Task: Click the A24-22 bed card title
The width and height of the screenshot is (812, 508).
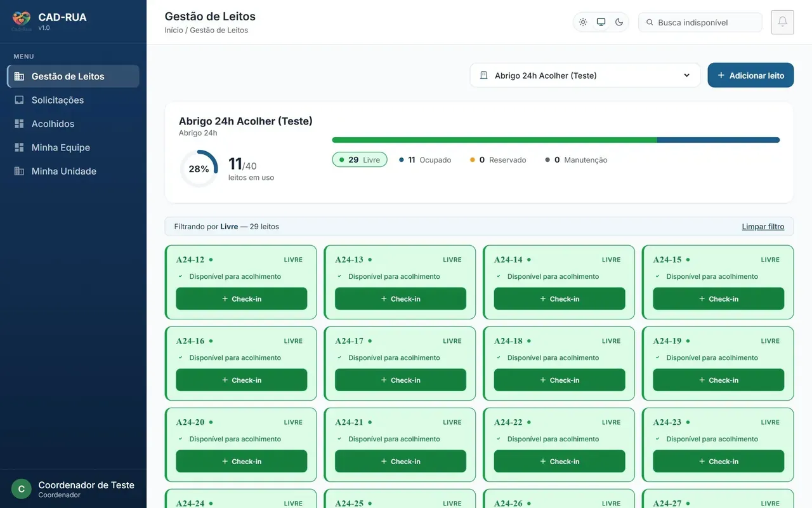Action: click(x=508, y=422)
